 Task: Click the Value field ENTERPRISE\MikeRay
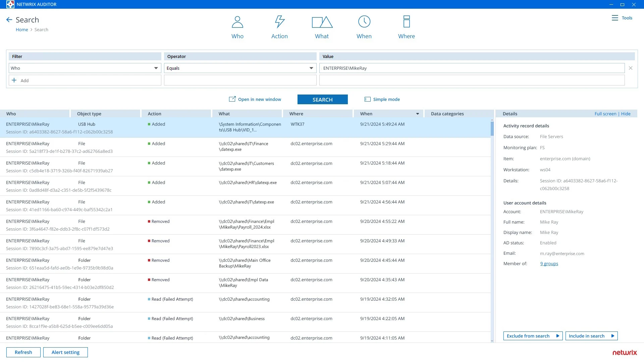tap(472, 68)
